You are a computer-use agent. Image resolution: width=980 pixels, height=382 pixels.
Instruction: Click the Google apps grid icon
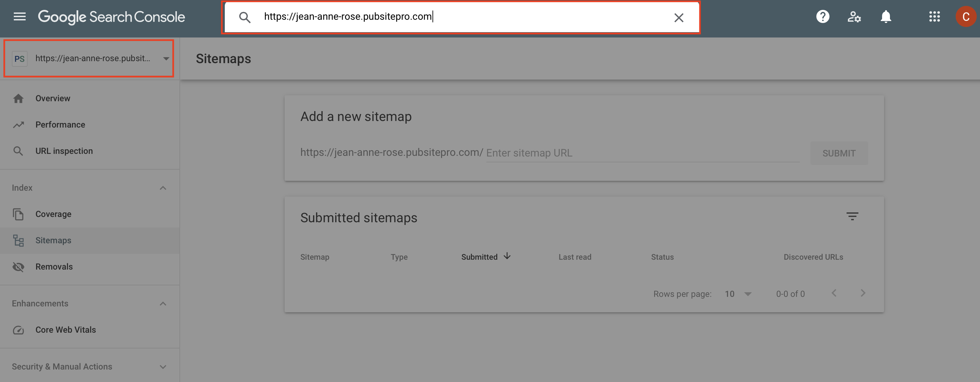[932, 17]
